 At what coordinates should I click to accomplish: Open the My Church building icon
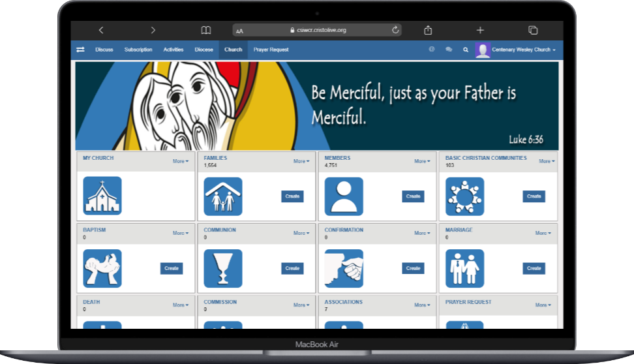point(102,196)
